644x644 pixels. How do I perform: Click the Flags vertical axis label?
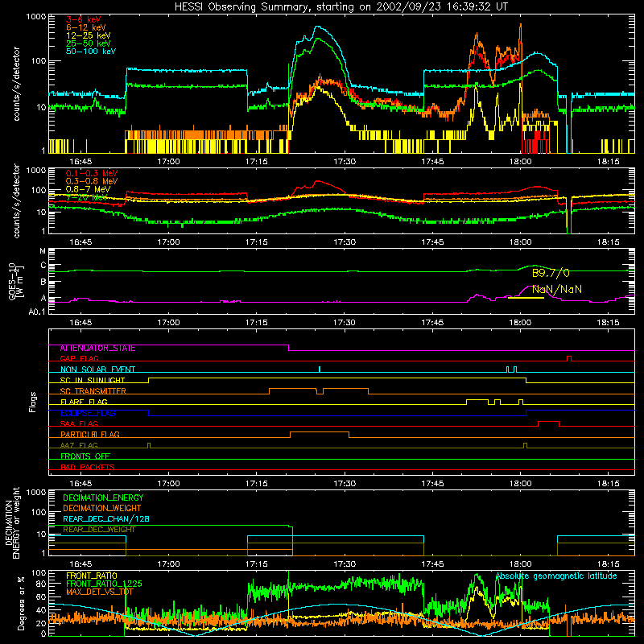click(33, 402)
